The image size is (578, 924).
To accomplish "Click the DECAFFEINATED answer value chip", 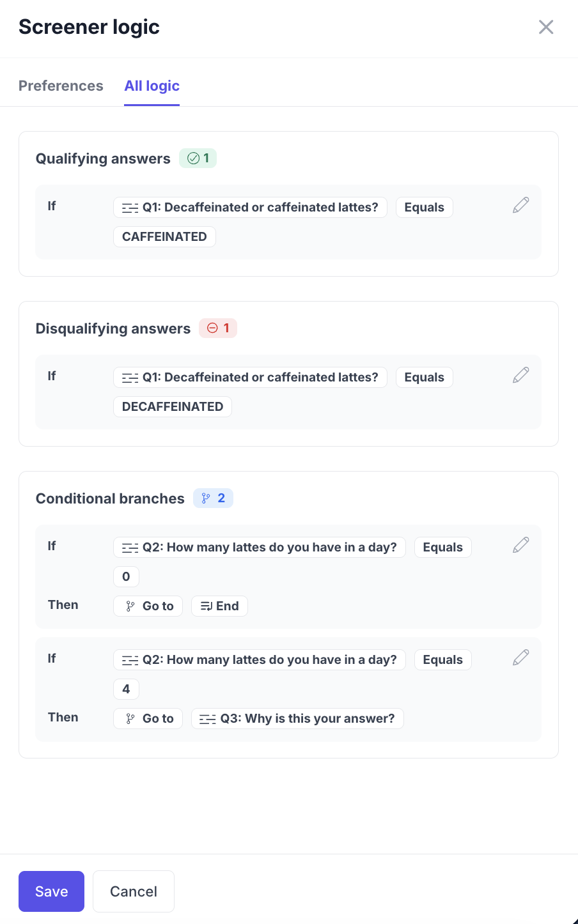I will point(173,407).
